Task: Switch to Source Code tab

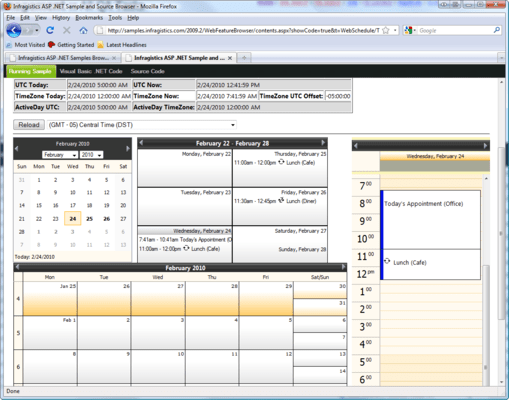Action: (x=148, y=71)
